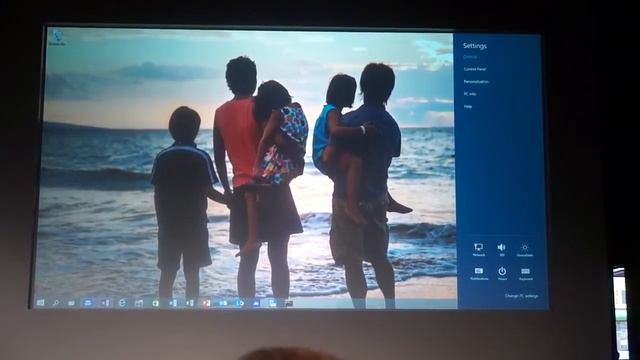Open Change PC settings link
Viewport: 640px width, 360px height.
pyautogui.click(x=522, y=296)
